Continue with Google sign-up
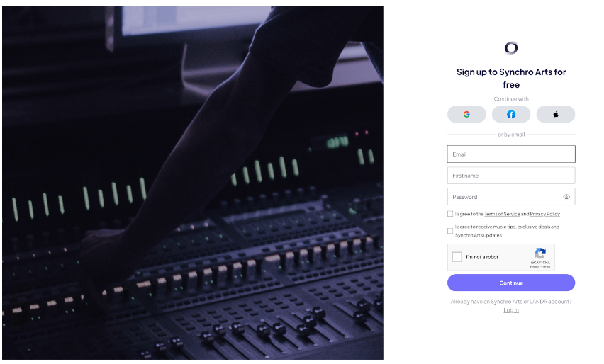The width and height of the screenshot is (604, 364). (x=466, y=114)
